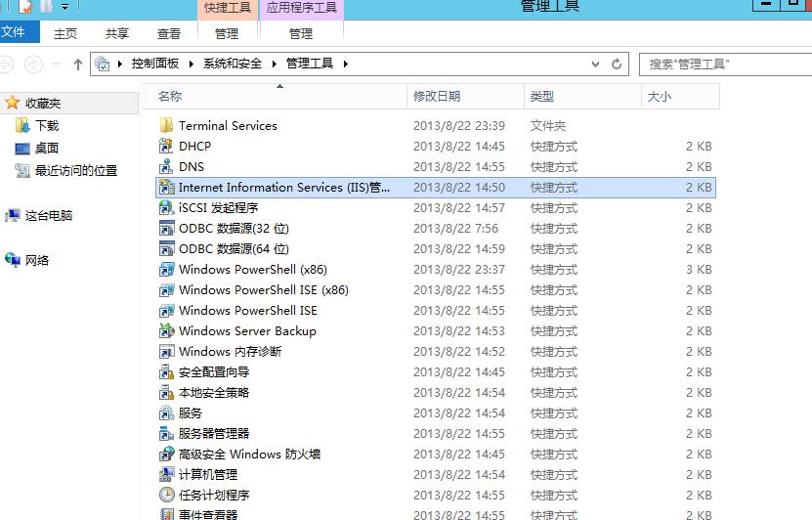Click the 事件查看器 icon

click(x=166, y=514)
